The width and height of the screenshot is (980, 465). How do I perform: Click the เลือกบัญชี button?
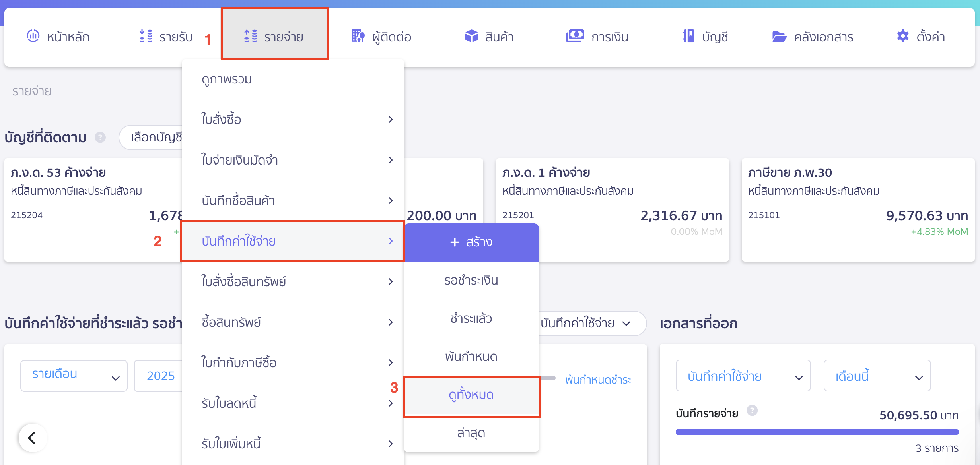tap(151, 138)
